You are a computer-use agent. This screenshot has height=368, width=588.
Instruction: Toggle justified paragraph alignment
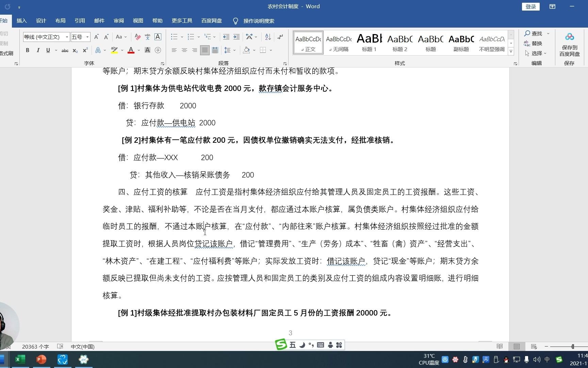coord(205,50)
